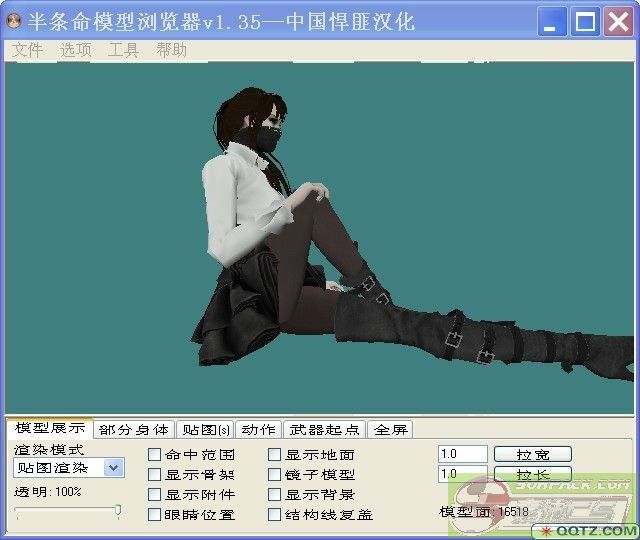Close the model viewer window
Viewport: 640px width, 540px height.
point(618,21)
